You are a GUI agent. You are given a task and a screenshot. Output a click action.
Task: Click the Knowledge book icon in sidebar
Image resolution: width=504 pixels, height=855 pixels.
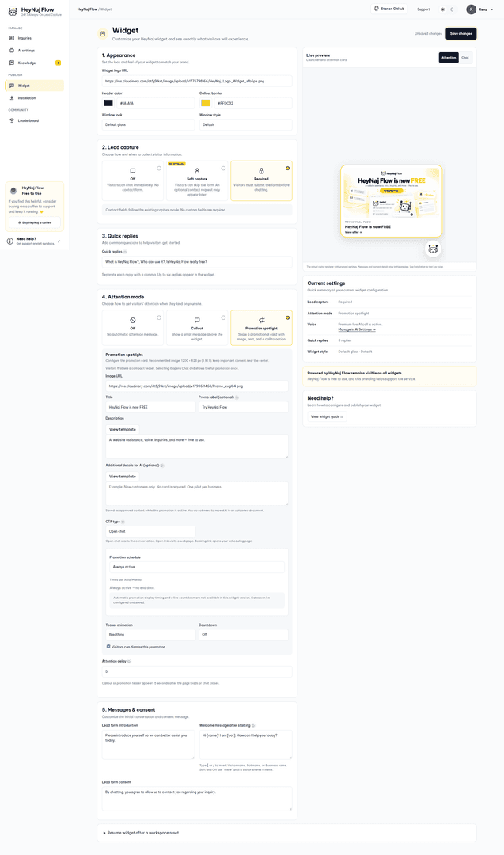pyautogui.click(x=12, y=63)
